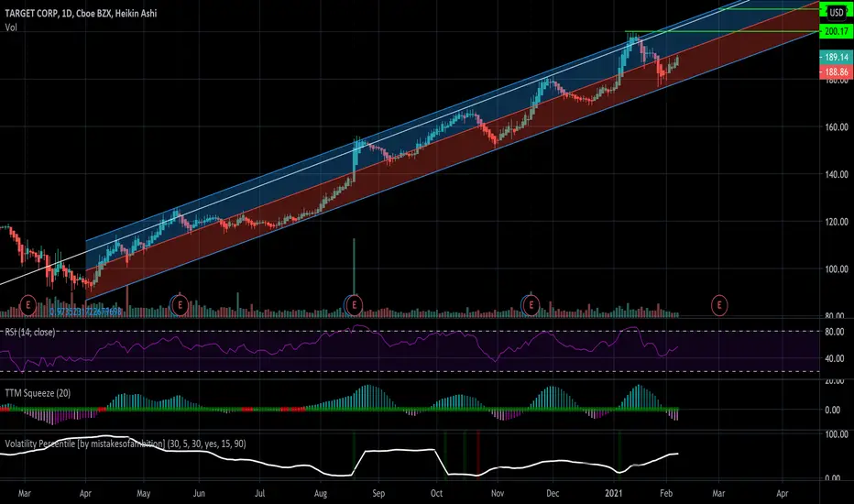The image size is (854, 504).
Task: Open the USD currency selector
Action: [837, 12]
